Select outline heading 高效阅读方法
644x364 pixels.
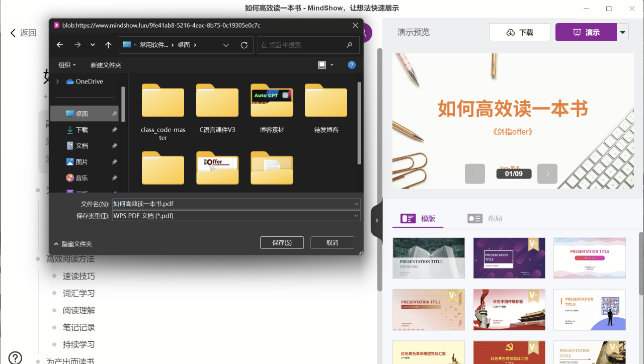point(70,259)
